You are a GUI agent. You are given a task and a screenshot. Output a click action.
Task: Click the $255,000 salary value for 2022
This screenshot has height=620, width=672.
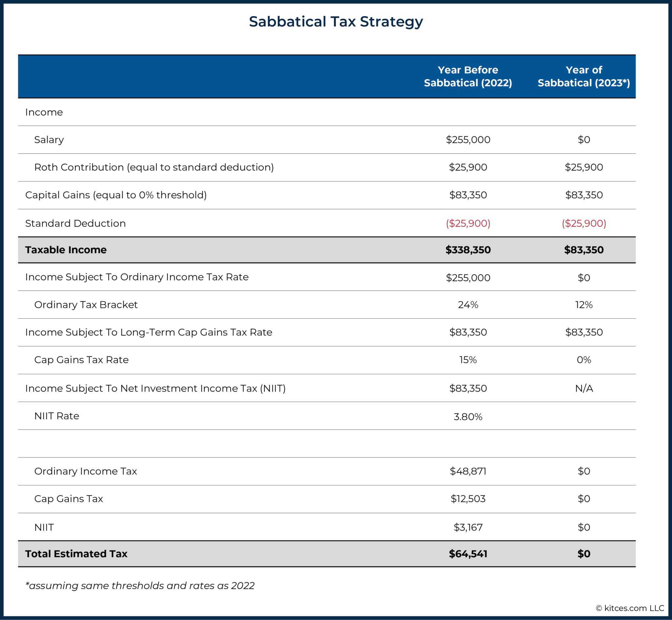tap(468, 139)
